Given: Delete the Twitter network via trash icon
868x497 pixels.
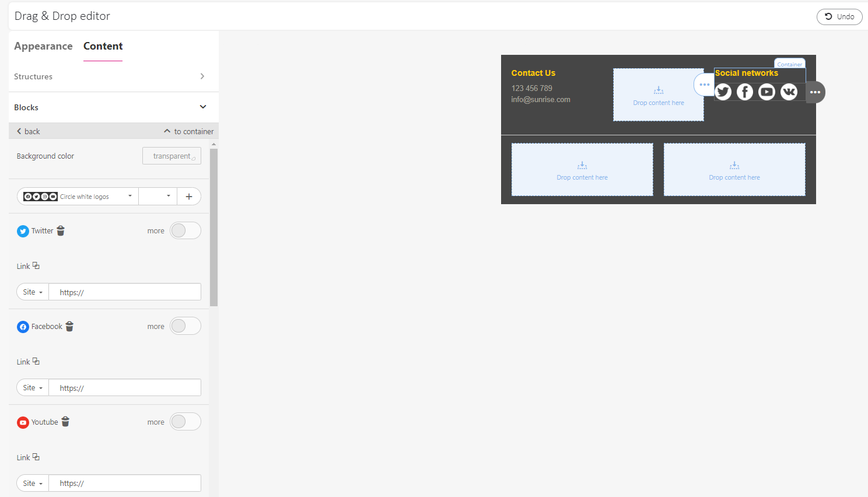Looking at the screenshot, I should pos(61,231).
